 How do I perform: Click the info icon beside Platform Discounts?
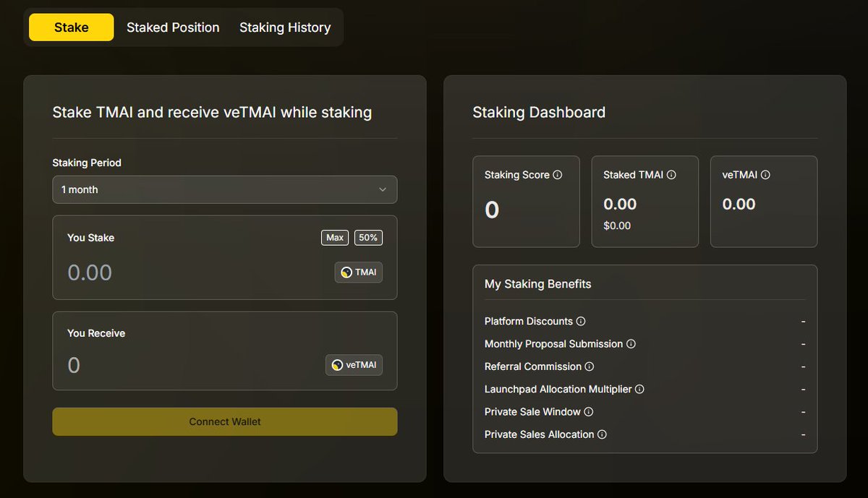point(581,321)
